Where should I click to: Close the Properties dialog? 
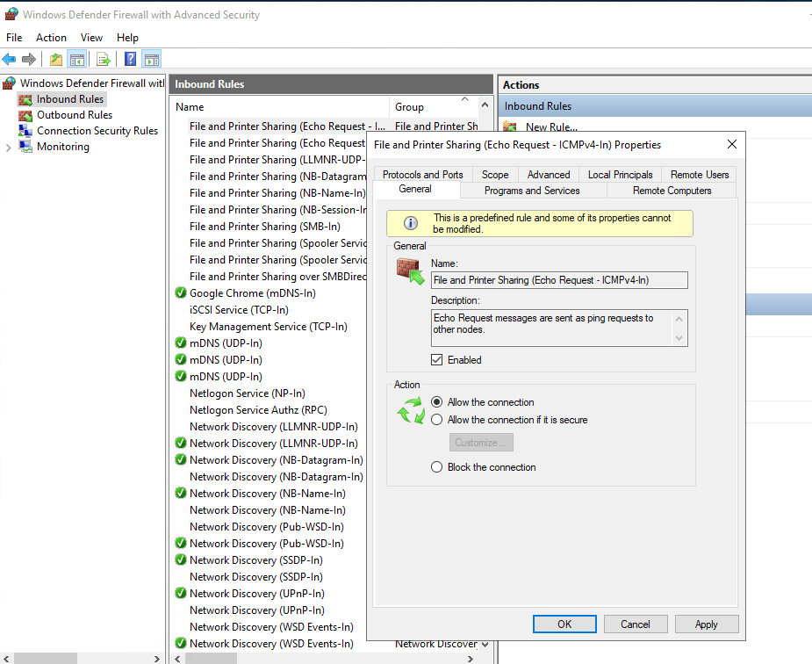pos(732,145)
